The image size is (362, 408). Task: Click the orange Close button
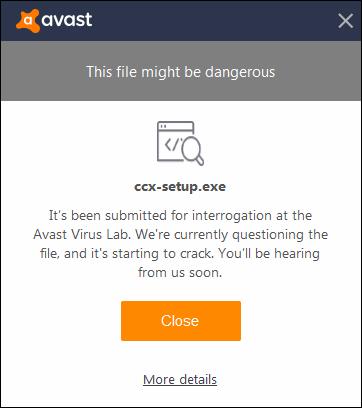(x=181, y=321)
